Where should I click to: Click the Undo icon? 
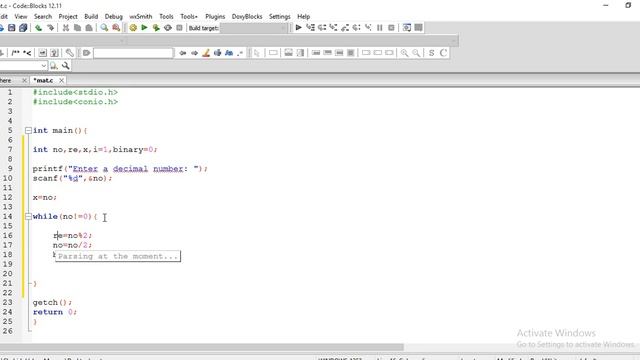(x=38, y=28)
